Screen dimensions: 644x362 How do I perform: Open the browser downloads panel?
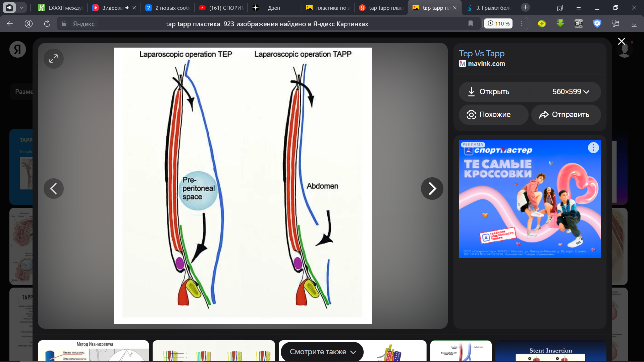pyautogui.click(x=634, y=24)
